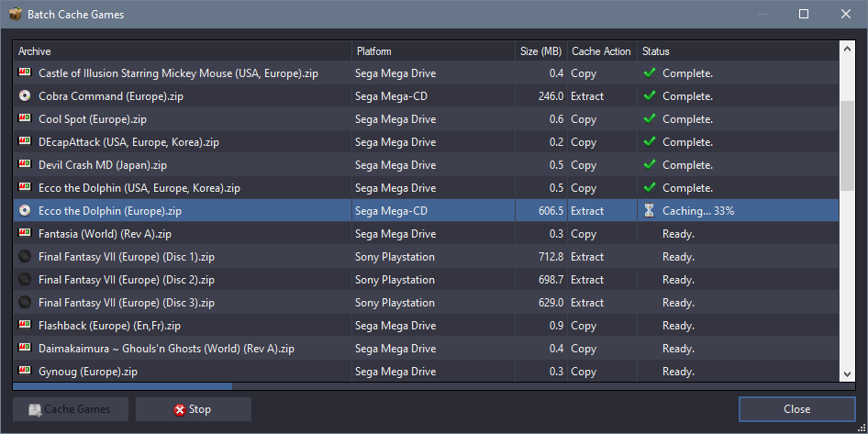The height and width of the screenshot is (434, 868).
Task: Sort list by the Archive column header
Action: pos(182,51)
